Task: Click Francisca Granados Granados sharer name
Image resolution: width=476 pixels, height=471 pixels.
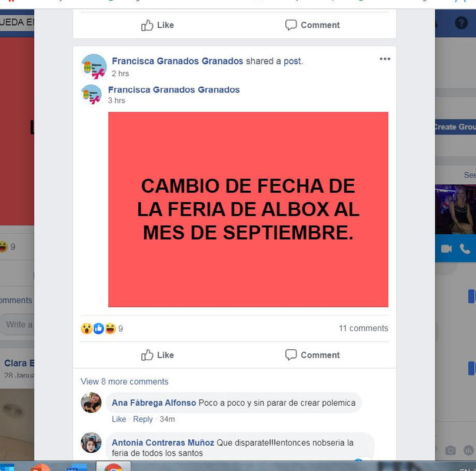Action: [x=177, y=61]
